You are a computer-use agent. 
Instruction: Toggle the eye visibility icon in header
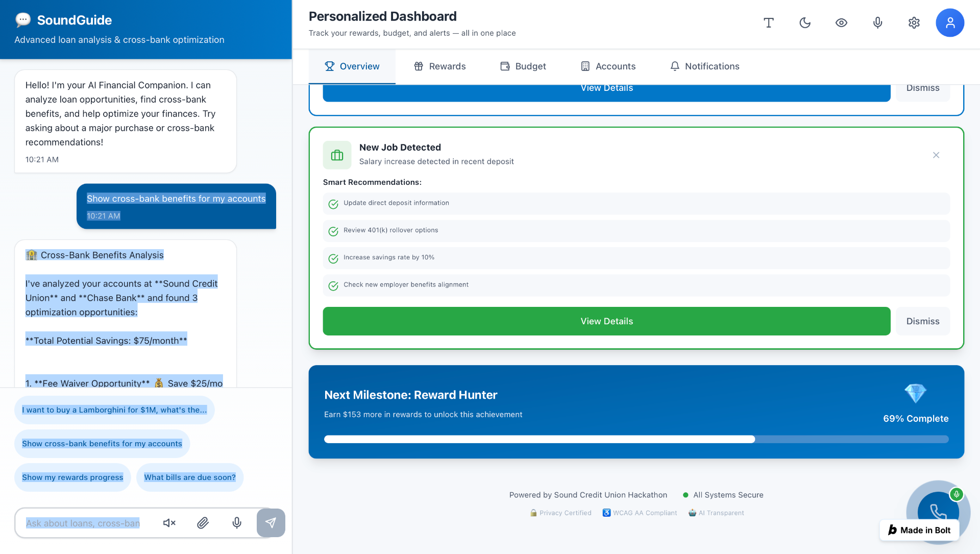841,22
